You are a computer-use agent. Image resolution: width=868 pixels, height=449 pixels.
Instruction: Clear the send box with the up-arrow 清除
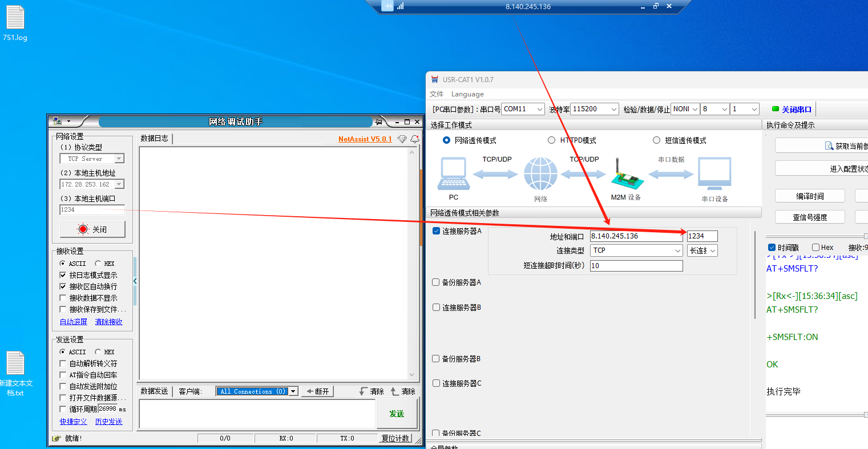tap(403, 391)
